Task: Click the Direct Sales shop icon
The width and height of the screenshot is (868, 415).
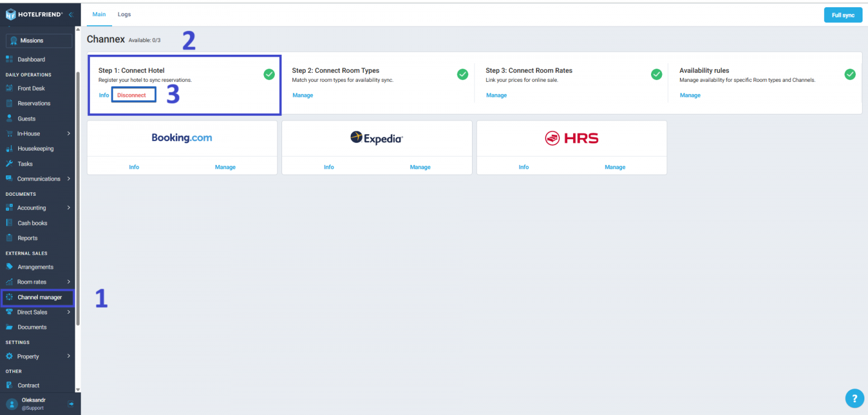Action: click(x=9, y=312)
